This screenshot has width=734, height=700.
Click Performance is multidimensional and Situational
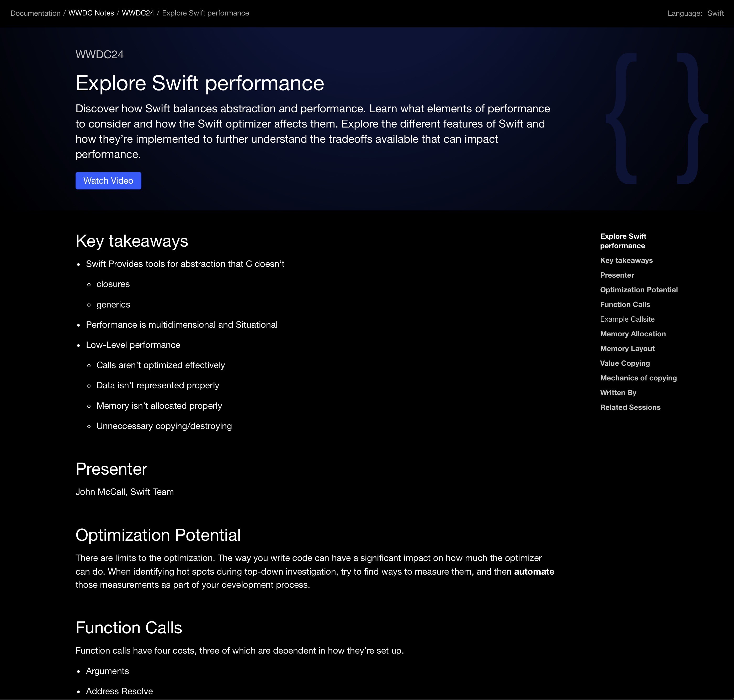(x=182, y=325)
